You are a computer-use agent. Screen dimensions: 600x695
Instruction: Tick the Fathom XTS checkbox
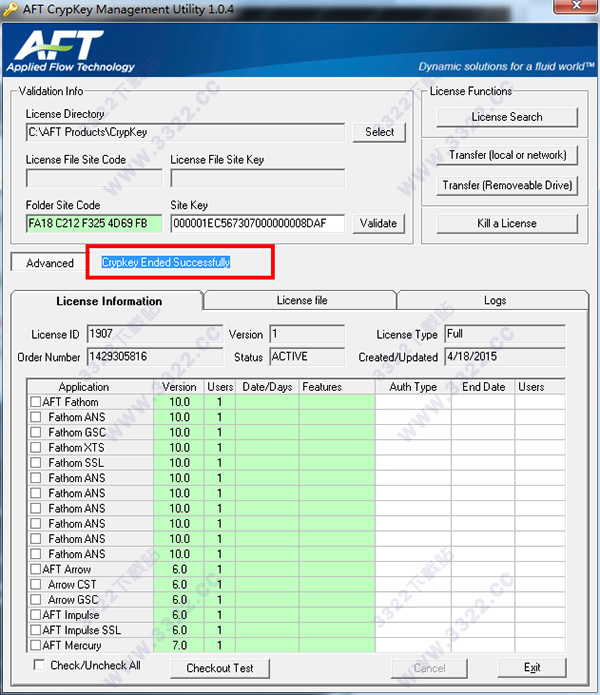tap(35, 447)
